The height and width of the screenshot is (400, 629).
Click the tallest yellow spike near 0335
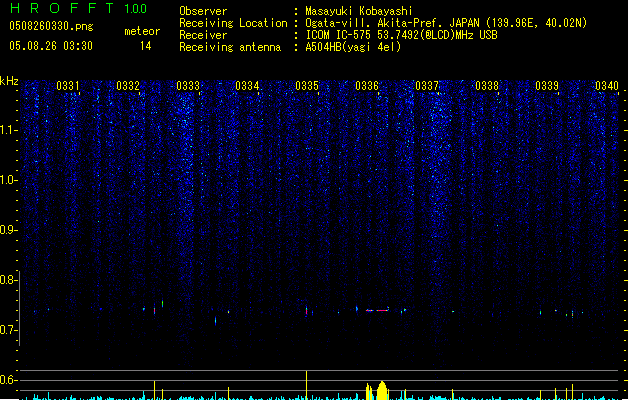306,385
